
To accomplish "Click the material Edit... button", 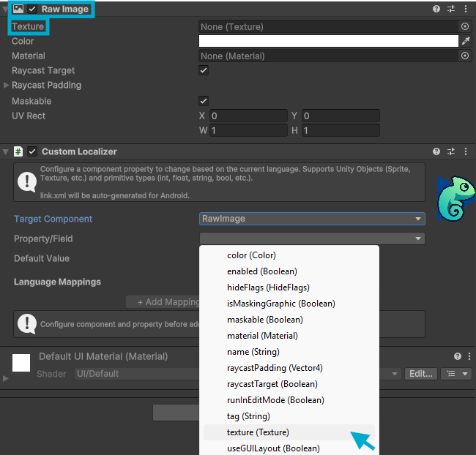I will pyautogui.click(x=421, y=374).
